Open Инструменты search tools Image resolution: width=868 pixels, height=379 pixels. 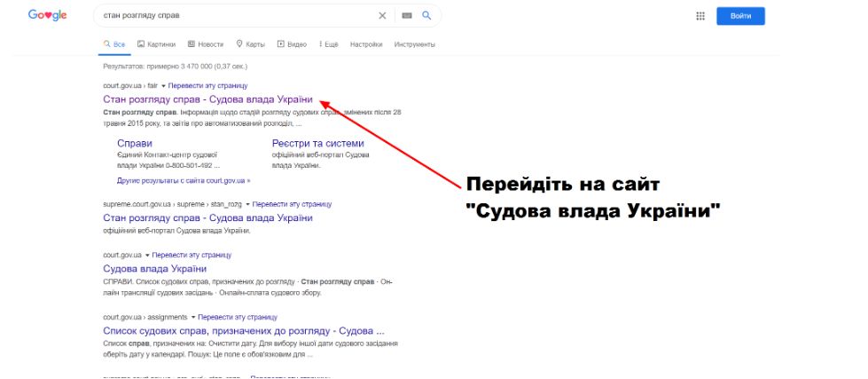pyautogui.click(x=415, y=43)
